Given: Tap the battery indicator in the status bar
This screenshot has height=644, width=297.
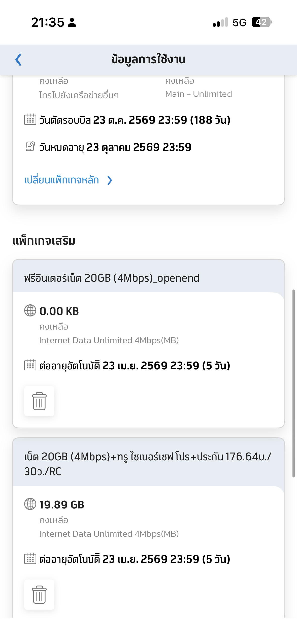Looking at the screenshot, I should coord(261,22).
